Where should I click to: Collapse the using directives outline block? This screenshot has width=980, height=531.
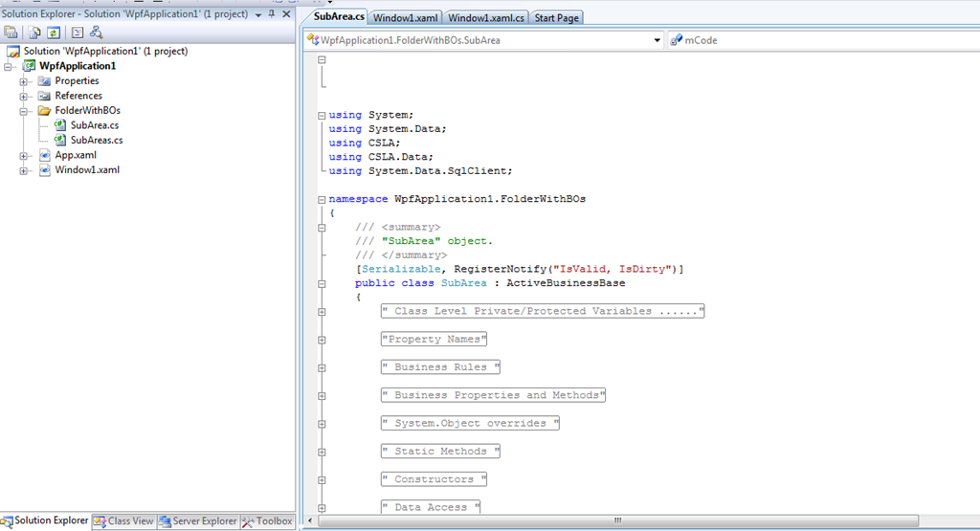(322, 116)
